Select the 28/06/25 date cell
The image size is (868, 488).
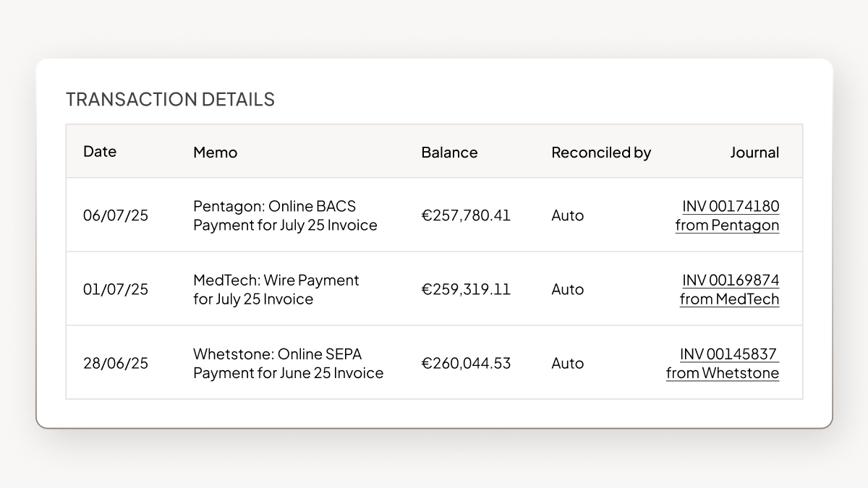click(x=116, y=363)
